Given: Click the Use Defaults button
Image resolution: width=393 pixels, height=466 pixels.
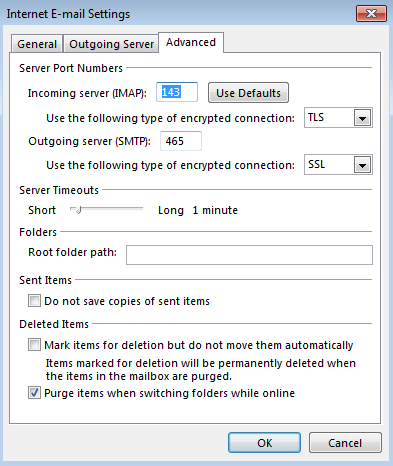Looking at the screenshot, I should pos(248,93).
